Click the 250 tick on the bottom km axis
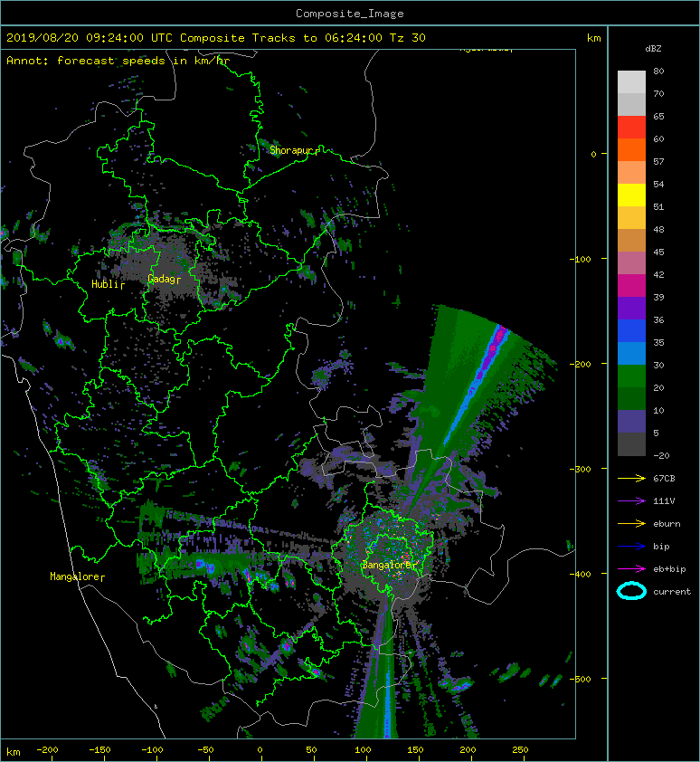 [520, 750]
